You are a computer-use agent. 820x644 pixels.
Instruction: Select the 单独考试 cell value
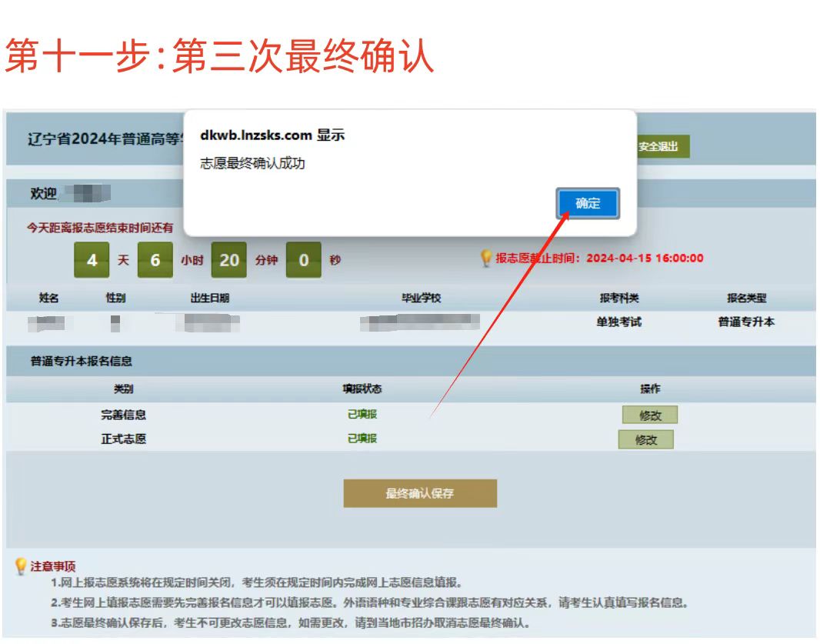[x=618, y=322]
